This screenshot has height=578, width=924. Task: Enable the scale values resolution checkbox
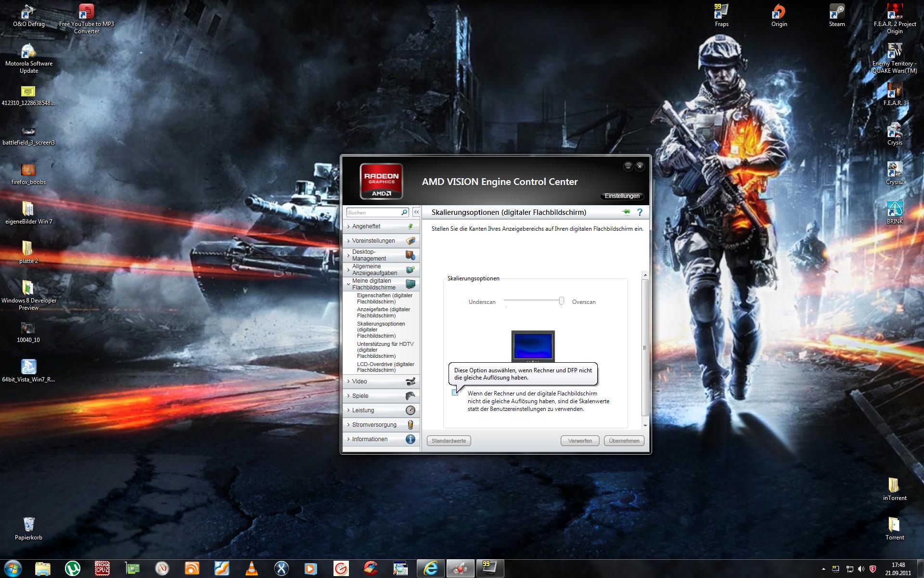click(455, 393)
